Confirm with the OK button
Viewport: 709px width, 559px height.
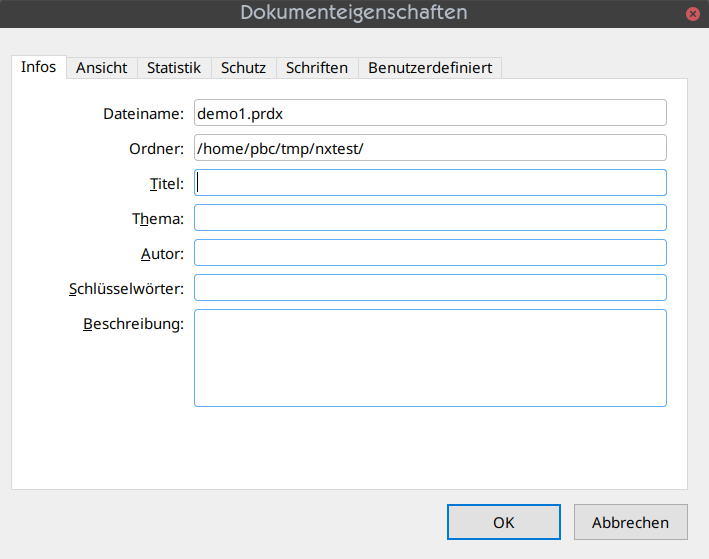pyautogui.click(x=504, y=522)
